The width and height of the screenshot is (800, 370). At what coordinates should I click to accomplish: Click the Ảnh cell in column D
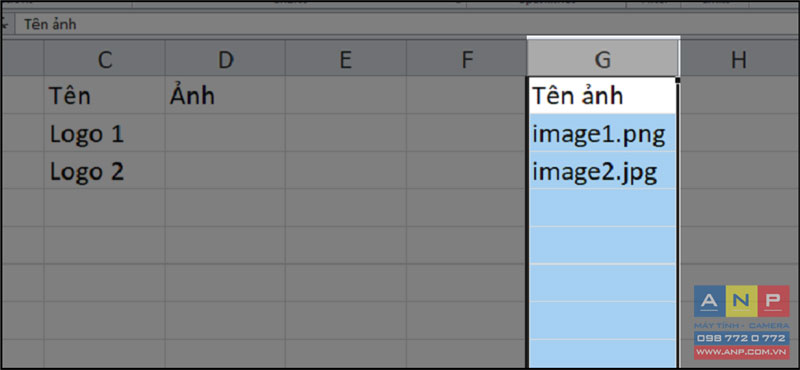point(225,95)
